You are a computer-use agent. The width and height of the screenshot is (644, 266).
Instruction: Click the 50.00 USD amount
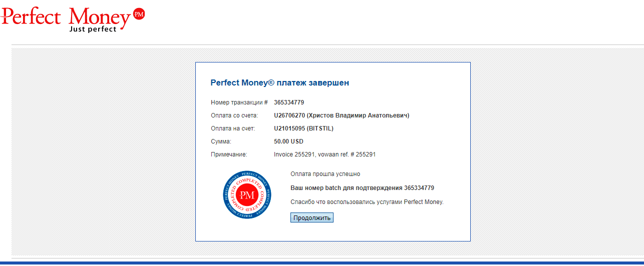(289, 141)
